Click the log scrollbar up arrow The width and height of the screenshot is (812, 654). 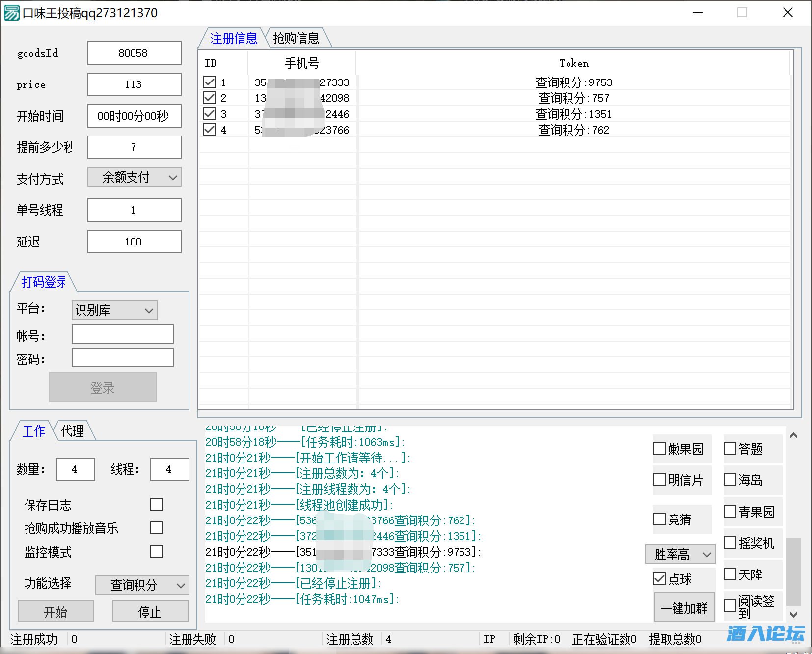pyautogui.click(x=794, y=436)
